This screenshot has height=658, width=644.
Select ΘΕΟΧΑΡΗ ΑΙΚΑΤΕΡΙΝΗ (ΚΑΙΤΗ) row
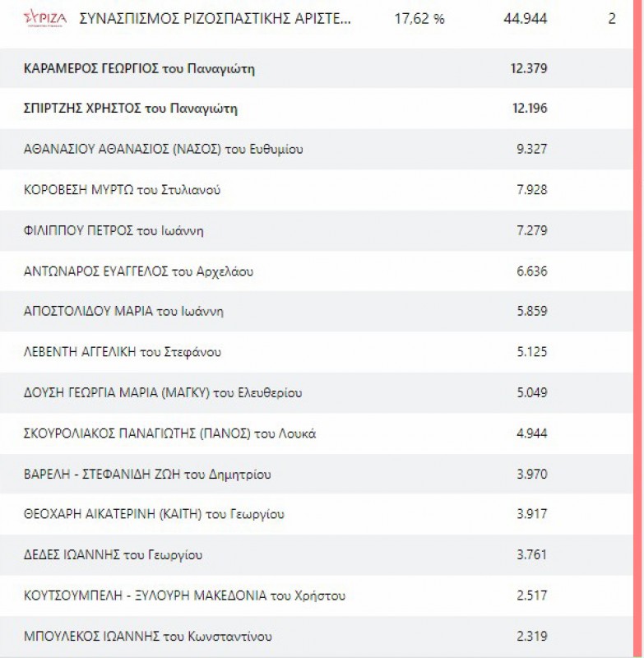tap(155, 515)
